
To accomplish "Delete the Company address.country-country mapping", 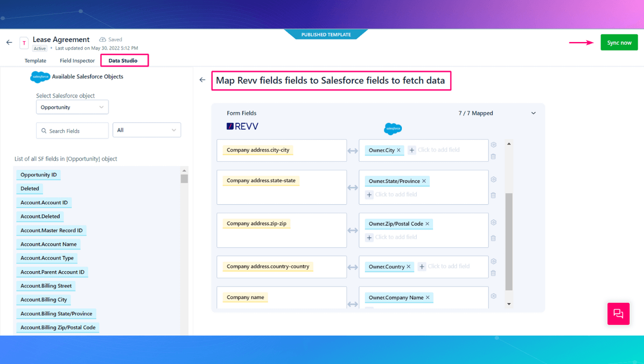I will [x=493, y=273].
